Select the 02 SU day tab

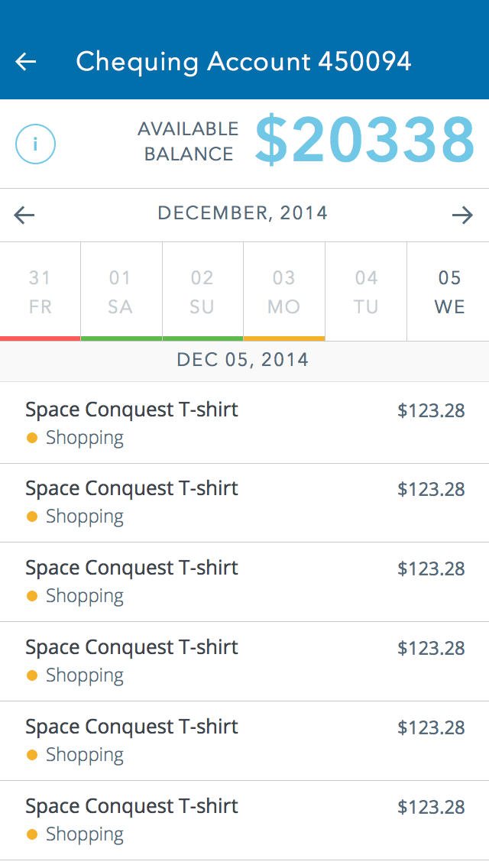pos(202,292)
